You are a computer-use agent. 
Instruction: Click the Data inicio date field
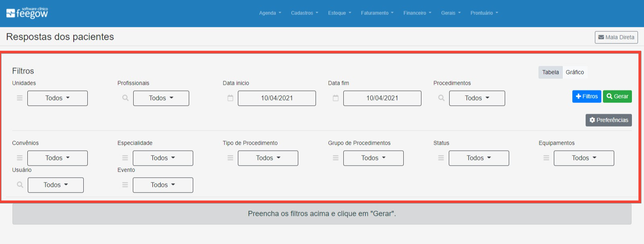[277, 98]
